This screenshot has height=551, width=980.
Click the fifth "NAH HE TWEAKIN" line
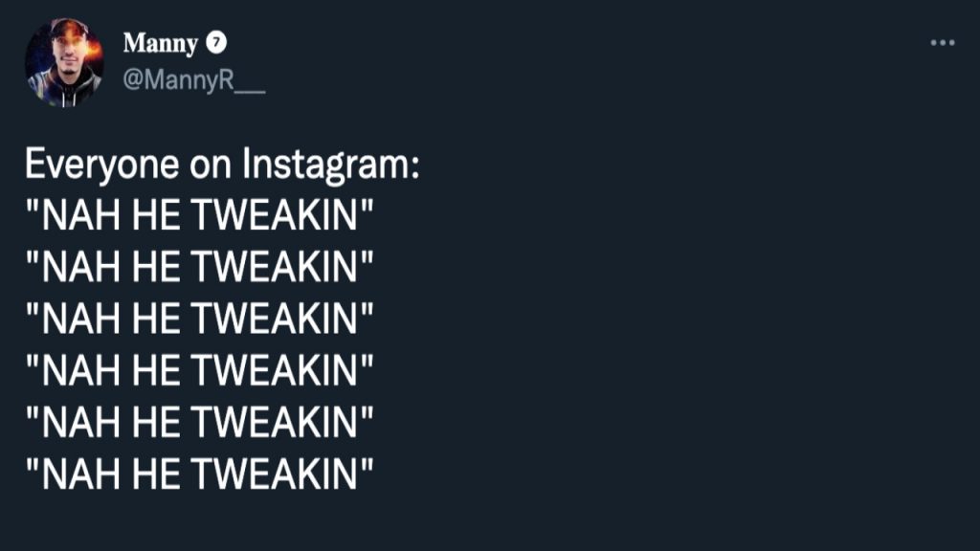click(x=199, y=422)
